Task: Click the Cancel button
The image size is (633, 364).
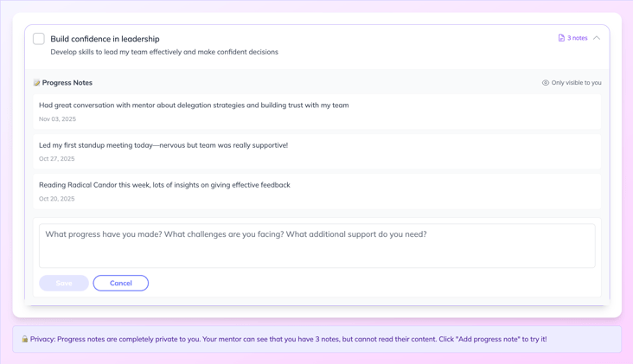Action: tap(121, 283)
